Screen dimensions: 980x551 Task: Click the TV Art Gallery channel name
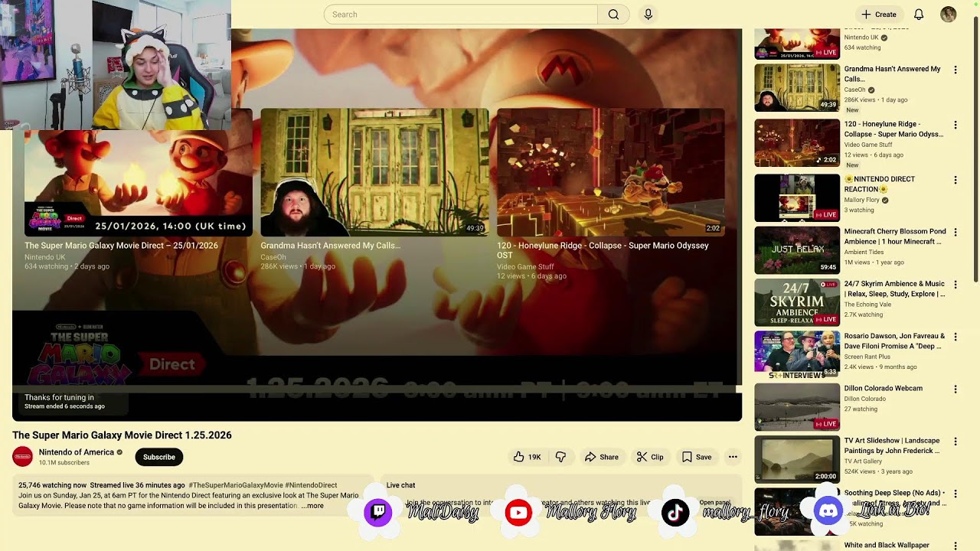863,461
